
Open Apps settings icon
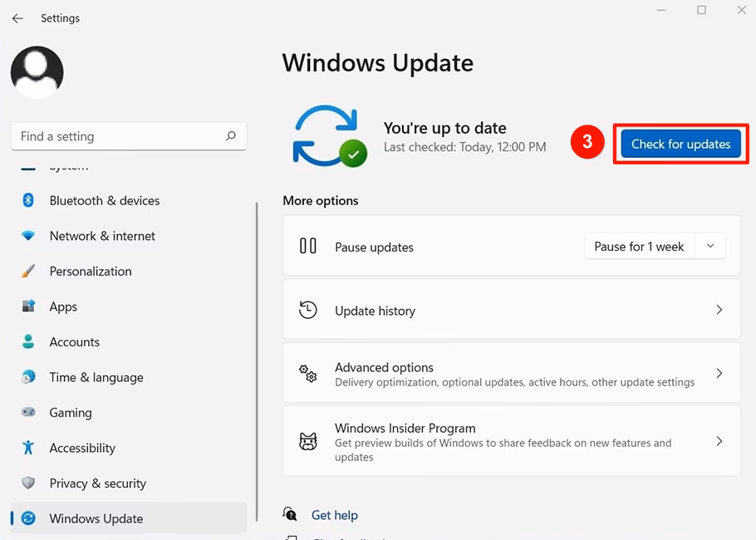[x=27, y=307]
